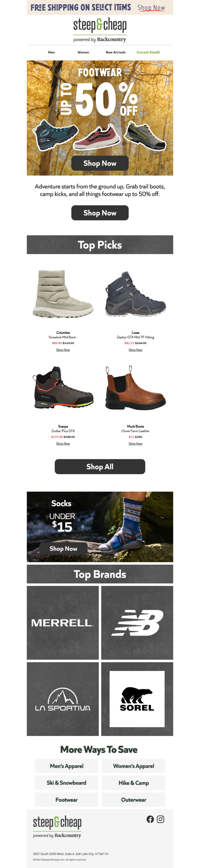Image resolution: width=200 pixels, height=868 pixels.
Task: Select the Ski & Snowboard category button
Action: click(66, 783)
